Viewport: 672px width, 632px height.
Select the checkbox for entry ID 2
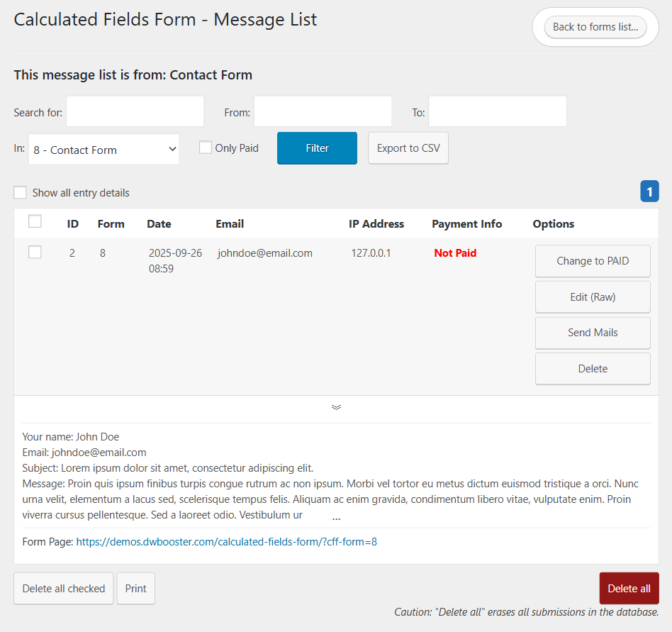tap(35, 252)
